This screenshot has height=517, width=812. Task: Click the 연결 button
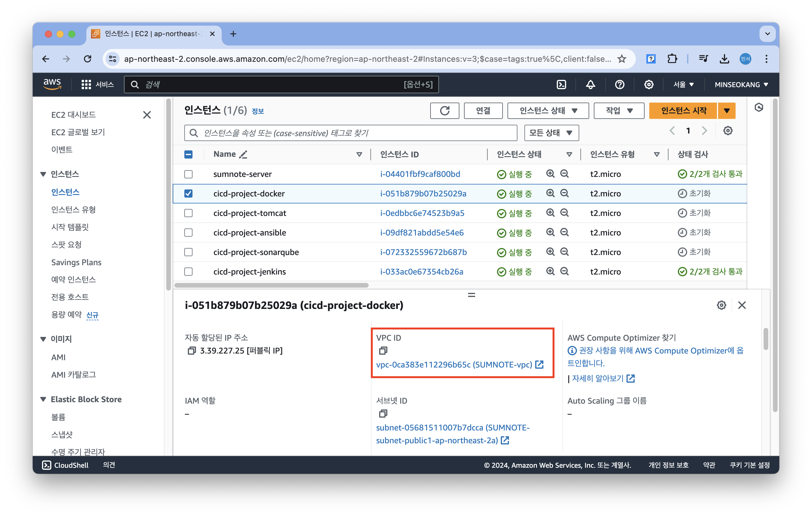point(483,110)
